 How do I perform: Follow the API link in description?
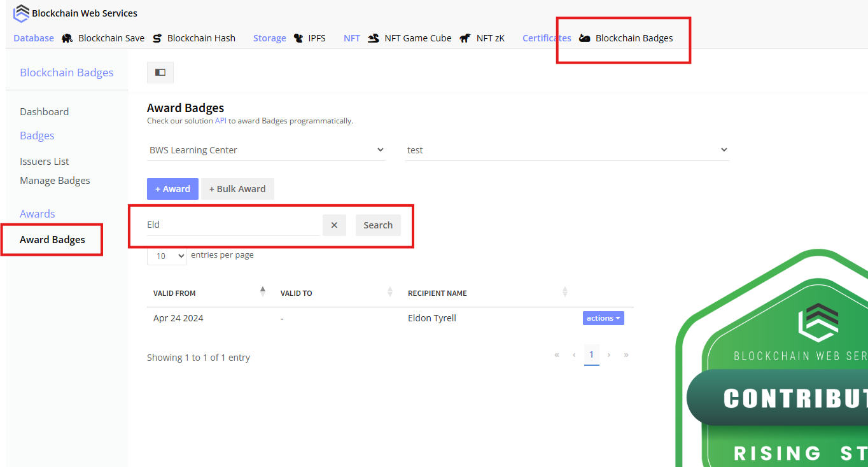click(220, 121)
